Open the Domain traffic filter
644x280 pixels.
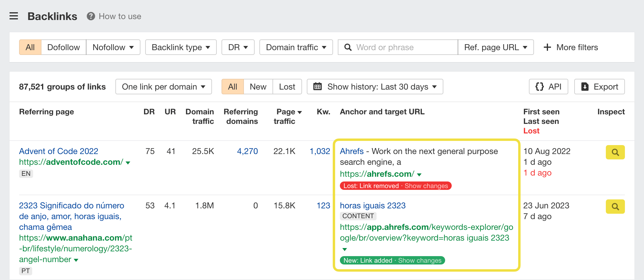pos(296,47)
